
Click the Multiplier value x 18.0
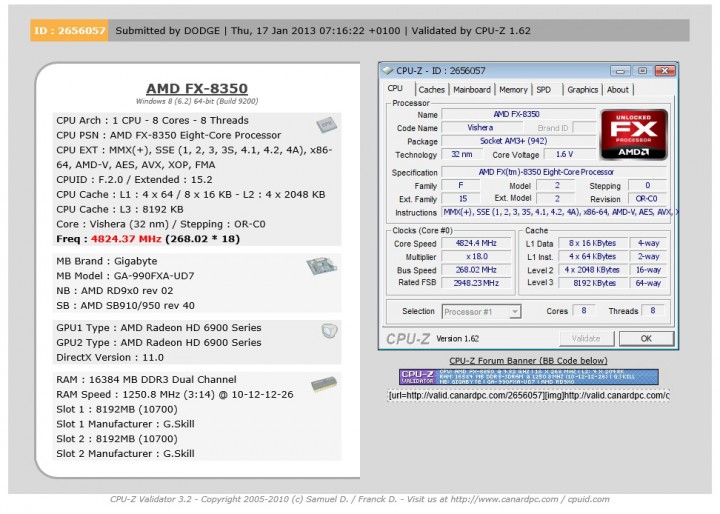tap(476, 256)
